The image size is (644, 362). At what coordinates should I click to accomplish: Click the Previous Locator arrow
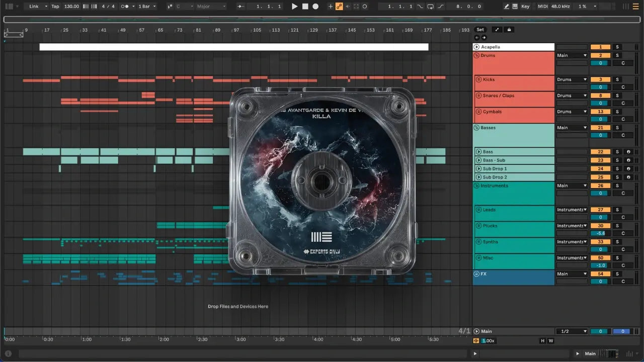coord(477,38)
